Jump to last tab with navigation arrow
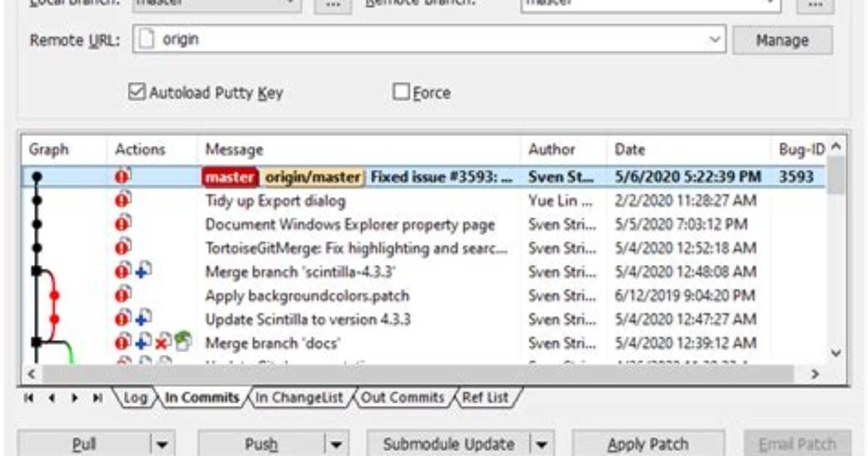868x456 pixels. click(97, 398)
